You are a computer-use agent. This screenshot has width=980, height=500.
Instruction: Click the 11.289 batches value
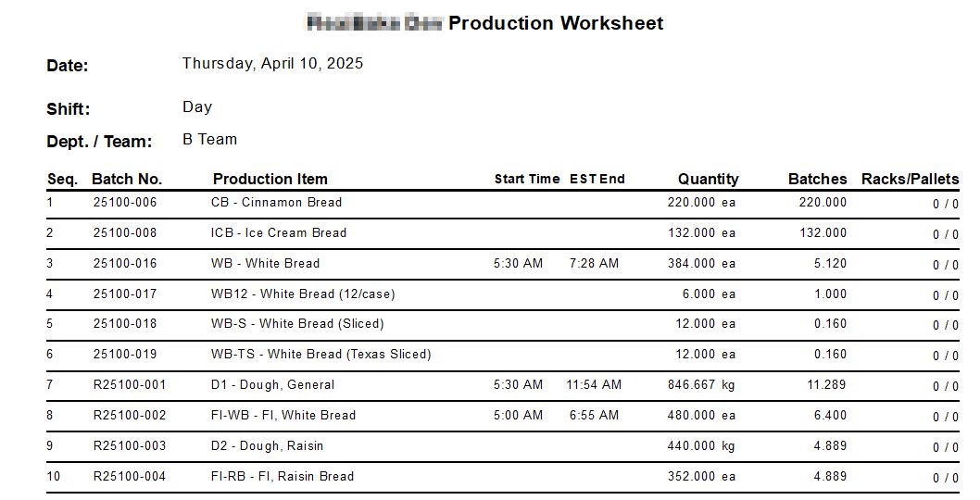(x=827, y=385)
